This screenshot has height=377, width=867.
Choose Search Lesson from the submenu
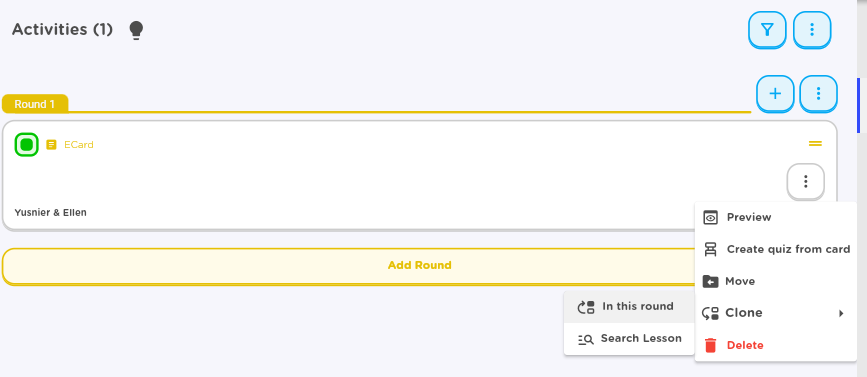tap(629, 339)
